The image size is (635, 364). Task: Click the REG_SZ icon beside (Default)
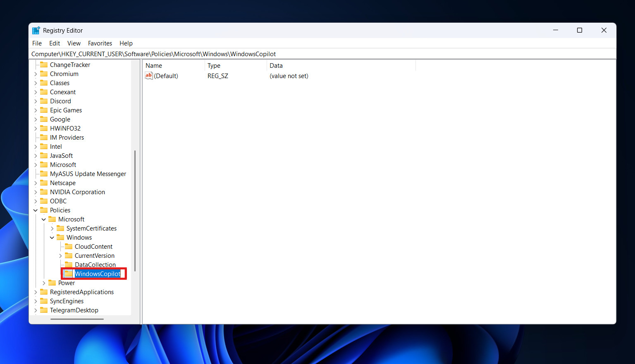point(149,76)
